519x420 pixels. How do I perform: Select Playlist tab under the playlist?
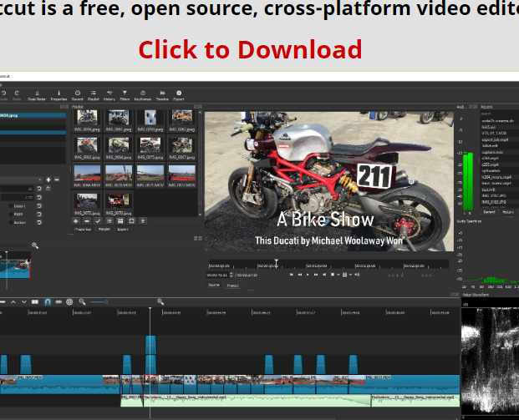pos(104,229)
